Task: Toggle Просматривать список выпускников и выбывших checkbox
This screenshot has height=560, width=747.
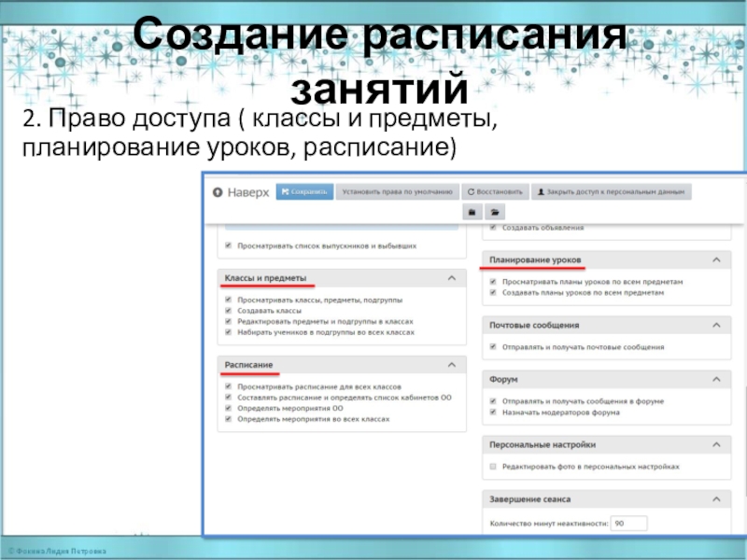Action: [x=228, y=245]
